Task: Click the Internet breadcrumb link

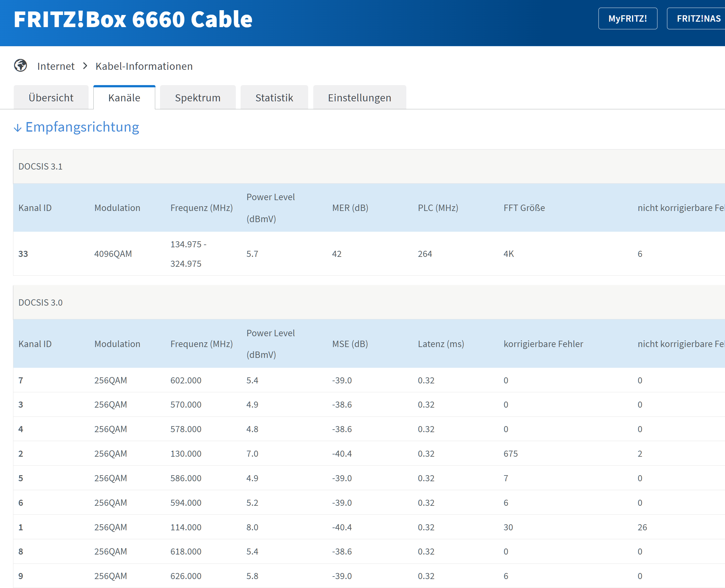Action: click(56, 66)
